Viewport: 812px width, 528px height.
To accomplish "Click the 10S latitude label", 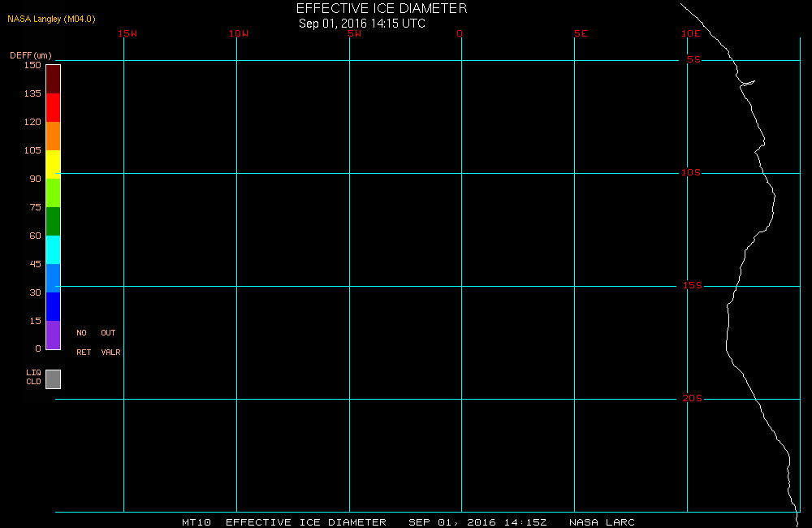I will pos(691,172).
